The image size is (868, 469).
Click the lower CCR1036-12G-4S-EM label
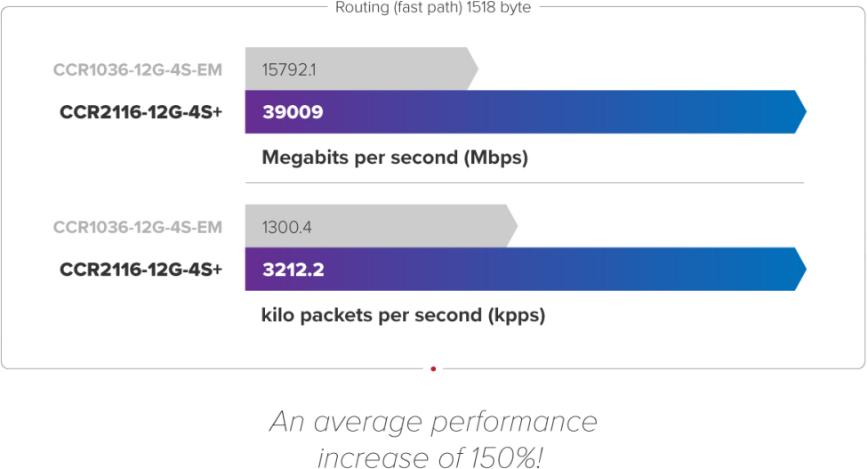[x=137, y=227]
